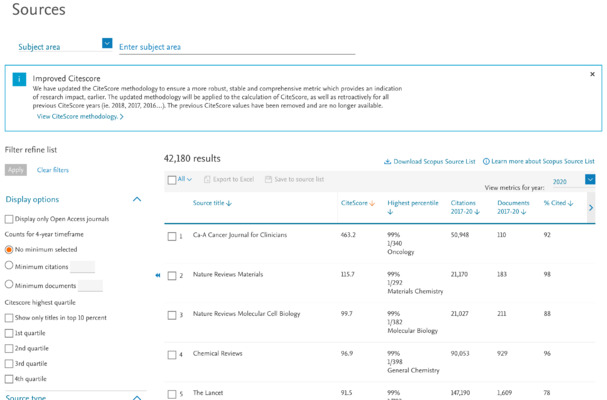This screenshot has width=607, height=400.
Task: Sort by Documents 2017-20 column
Action: [x=513, y=207]
